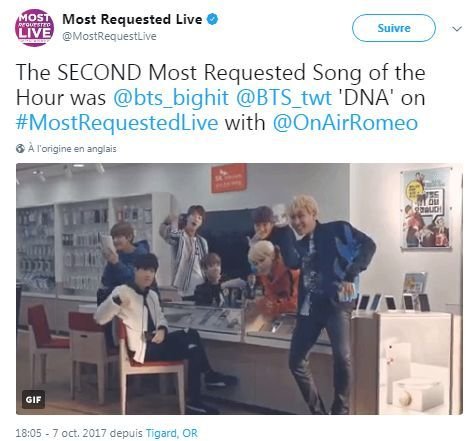Click the tweet text 'The SECOND Most Requested'
473x441 pixels.
(x=161, y=72)
